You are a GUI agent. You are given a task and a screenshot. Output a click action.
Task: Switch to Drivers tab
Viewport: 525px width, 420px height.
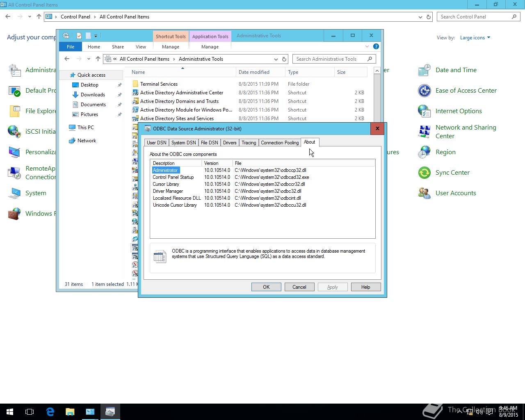point(230,143)
